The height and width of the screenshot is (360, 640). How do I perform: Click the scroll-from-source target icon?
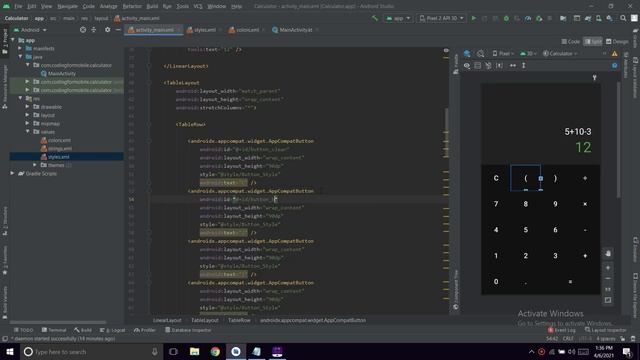(x=83, y=30)
